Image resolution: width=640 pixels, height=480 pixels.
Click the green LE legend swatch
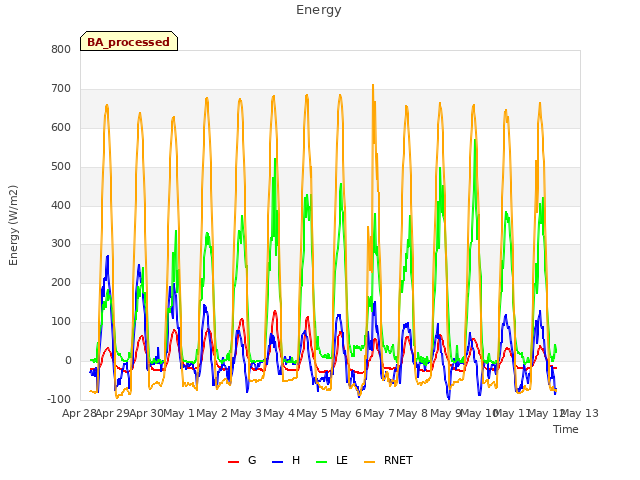pyautogui.click(x=322, y=462)
